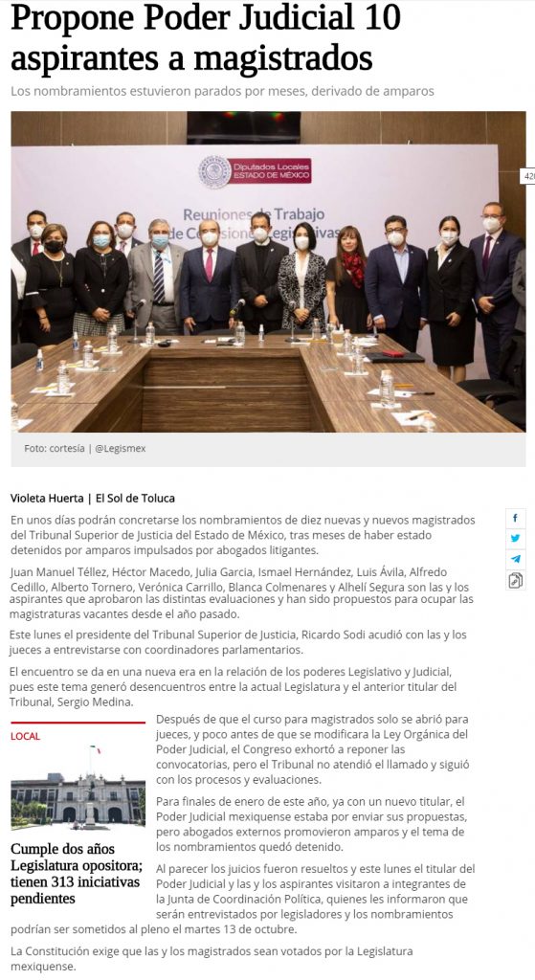Open the group photo of magistrate candidates
Image resolution: width=535 pixels, height=980 pixels.
point(268,271)
